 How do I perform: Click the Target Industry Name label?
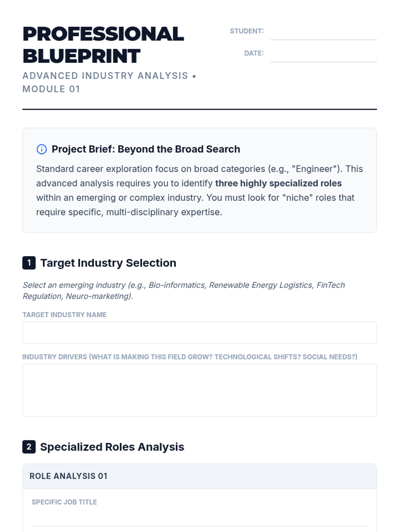(x=65, y=315)
